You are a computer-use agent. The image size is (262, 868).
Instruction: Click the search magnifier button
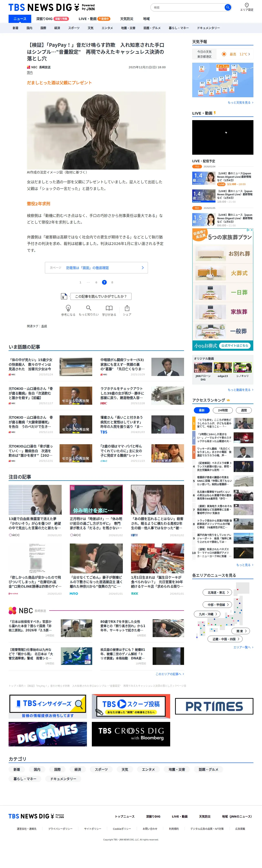[228, 7]
